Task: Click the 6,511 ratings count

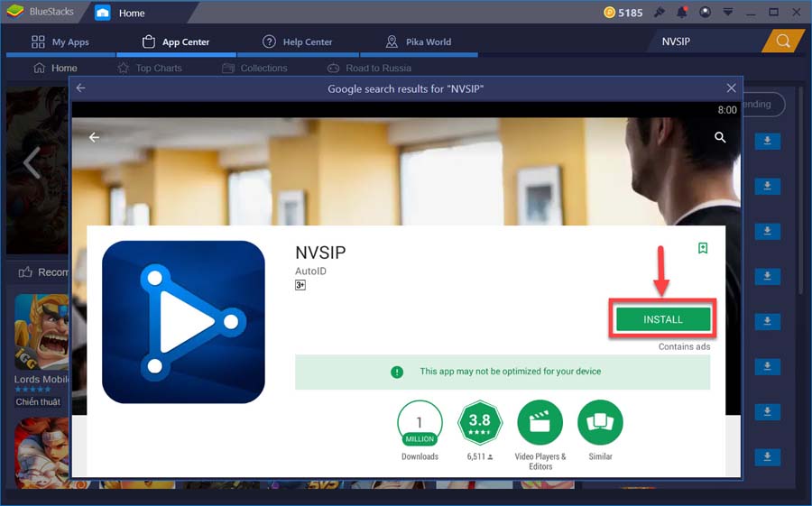Action: [x=480, y=456]
